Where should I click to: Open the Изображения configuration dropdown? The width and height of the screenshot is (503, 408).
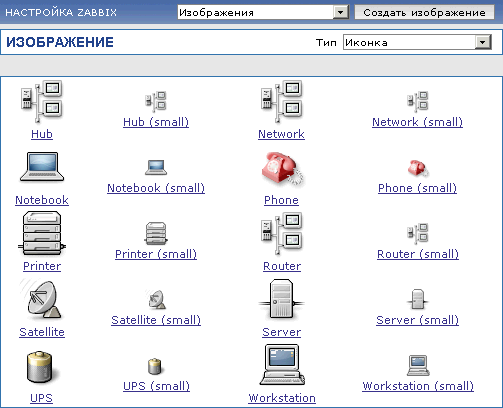(x=263, y=12)
